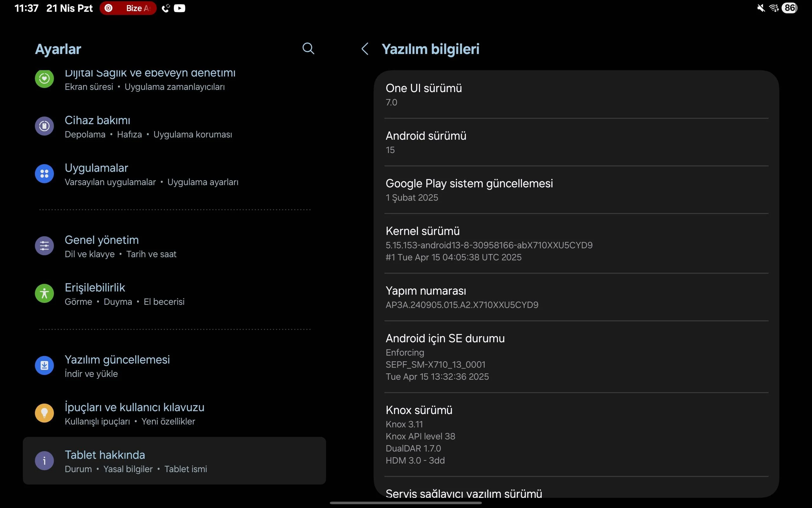Open Cihaz bakımı settings
Image resolution: width=812 pixels, height=508 pixels.
pyautogui.click(x=174, y=127)
